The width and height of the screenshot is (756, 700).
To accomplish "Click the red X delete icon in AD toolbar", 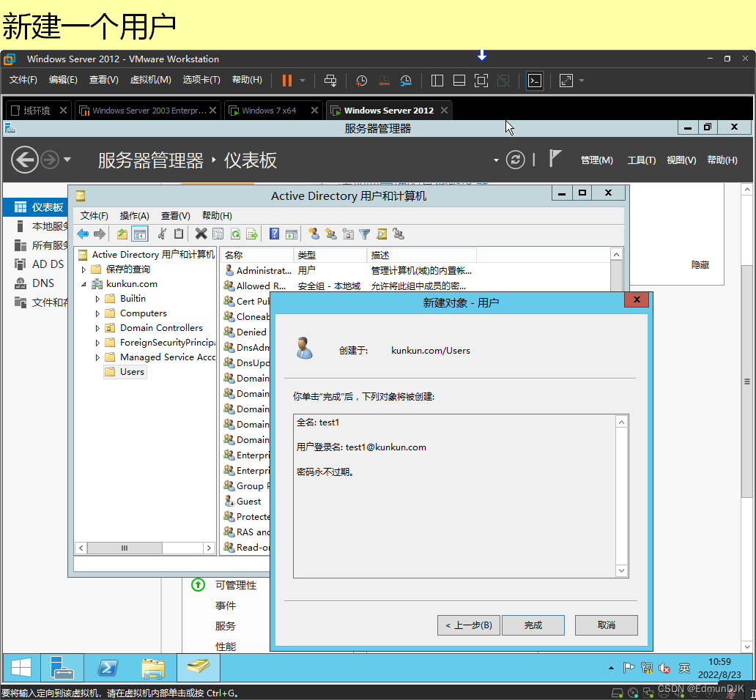I will (x=201, y=234).
